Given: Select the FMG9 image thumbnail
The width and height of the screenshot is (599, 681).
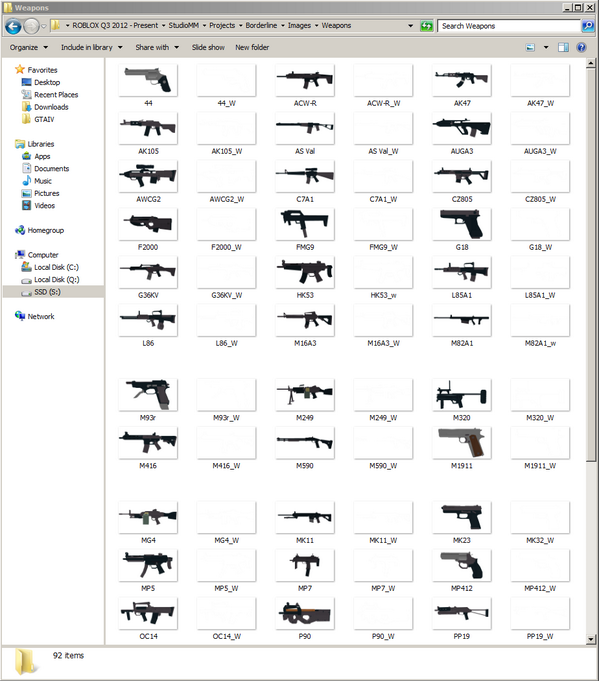Looking at the screenshot, I should tap(305, 224).
